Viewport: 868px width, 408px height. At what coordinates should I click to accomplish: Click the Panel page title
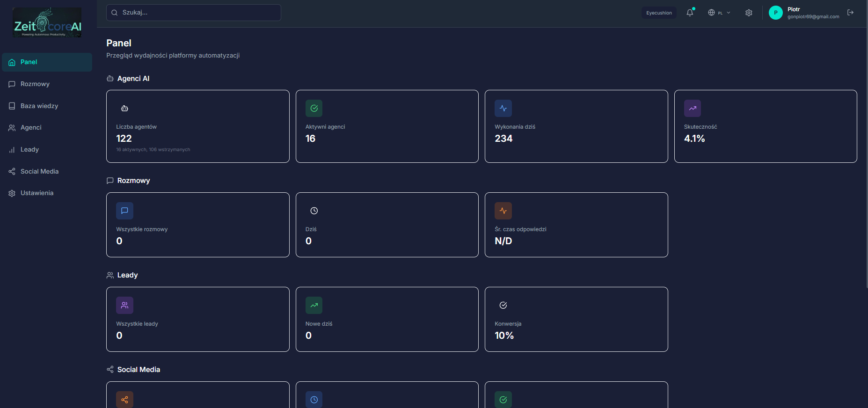click(x=119, y=43)
